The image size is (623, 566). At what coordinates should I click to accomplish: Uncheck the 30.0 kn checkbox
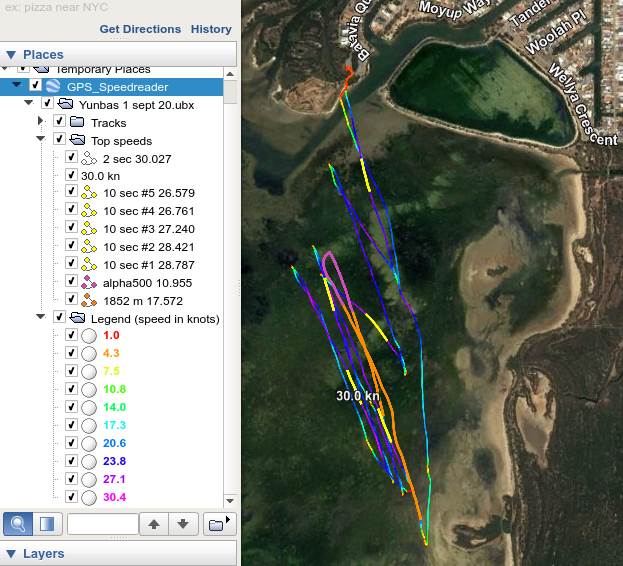(71, 175)
